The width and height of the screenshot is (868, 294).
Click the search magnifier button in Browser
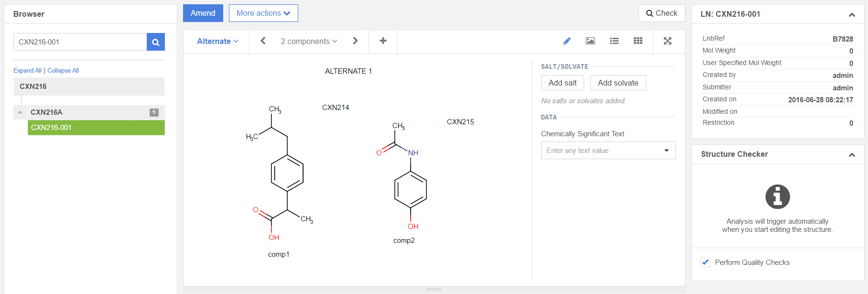[x=155, y=42]
